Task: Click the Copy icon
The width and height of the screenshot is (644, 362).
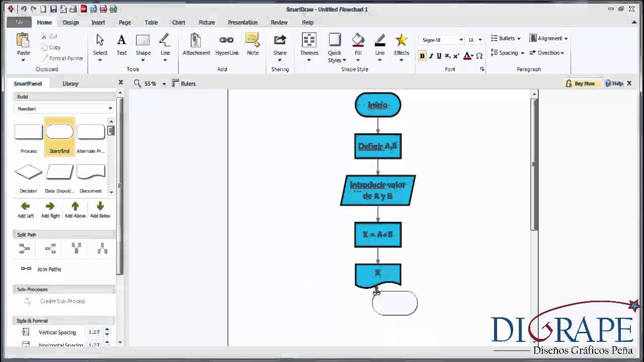Action: click(45, 47)
